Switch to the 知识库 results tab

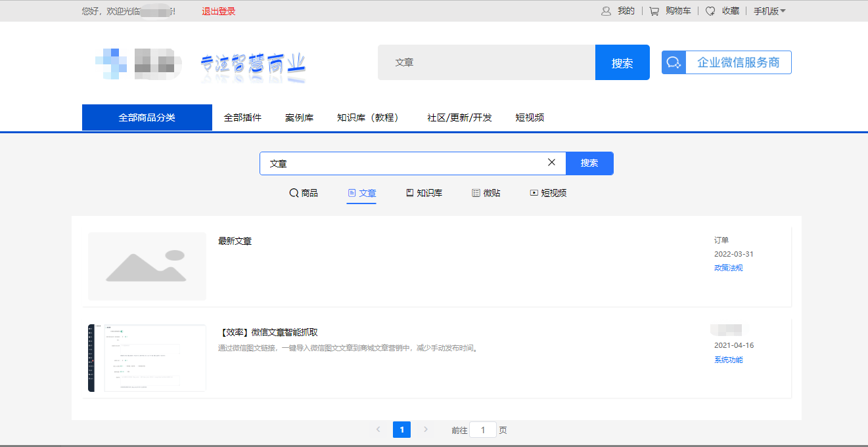(424, 193)
